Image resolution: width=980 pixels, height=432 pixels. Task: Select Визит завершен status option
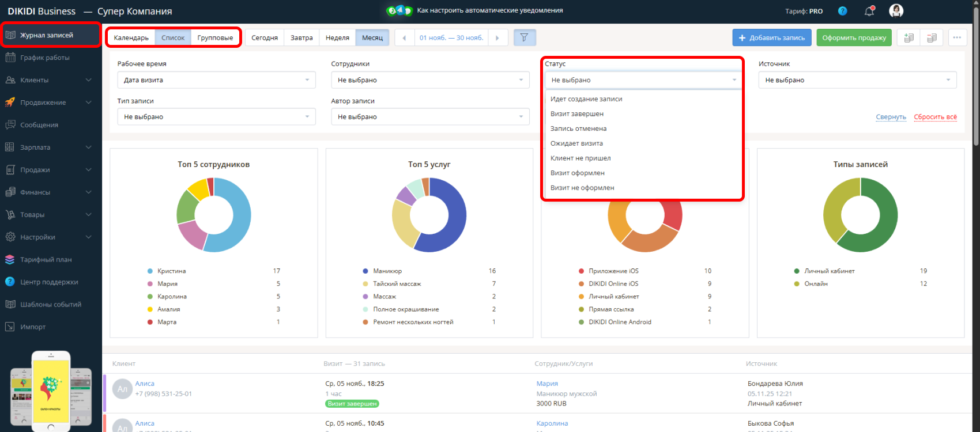[x=577, y=114]
